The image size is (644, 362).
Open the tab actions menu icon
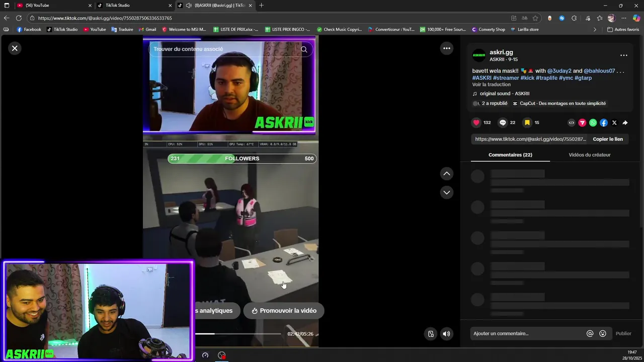[7, 6]
